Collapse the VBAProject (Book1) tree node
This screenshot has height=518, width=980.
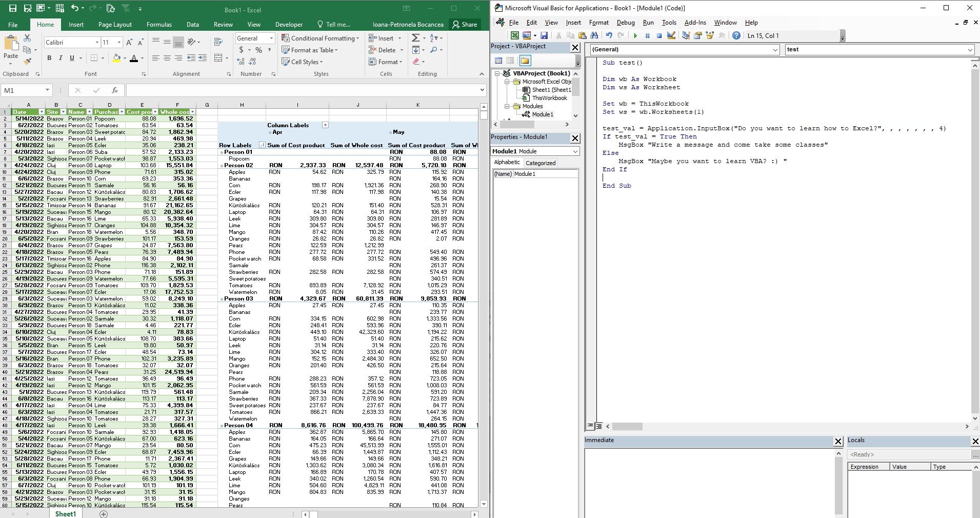point(497,73)
